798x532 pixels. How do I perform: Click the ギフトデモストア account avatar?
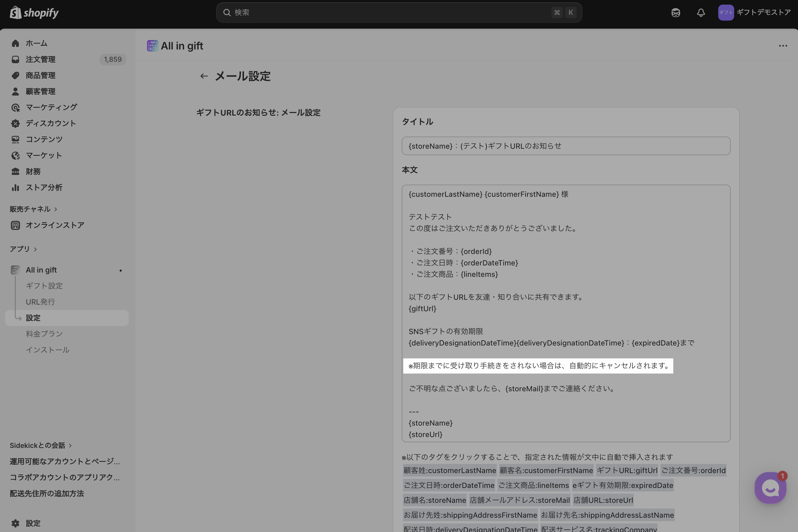pyautogui.click(x=726, y=13)
